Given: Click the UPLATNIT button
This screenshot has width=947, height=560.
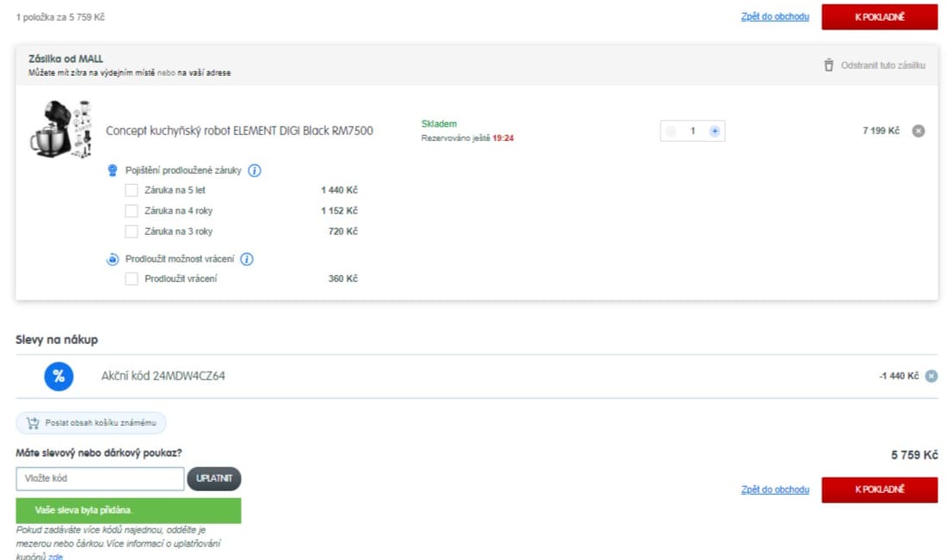Looking at the screenshot, I should (x=214, y=478).
